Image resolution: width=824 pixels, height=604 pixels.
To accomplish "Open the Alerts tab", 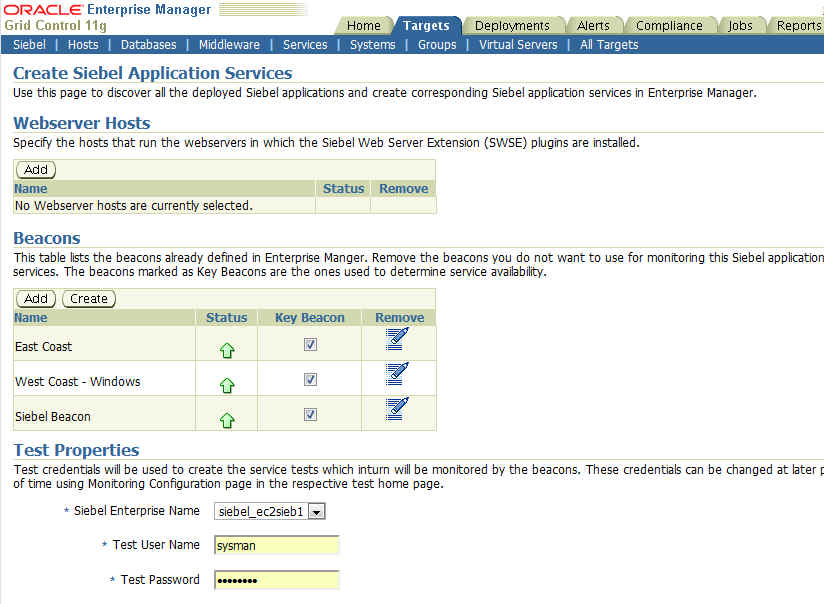I will [x=593, y=26].
